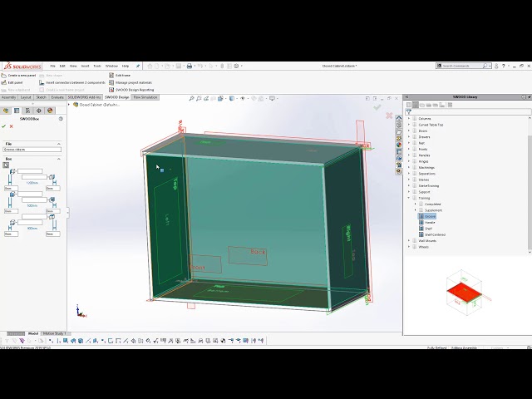Switch to the Model tab
This screenshot has width=532, height=399.
(x=33, y=333)
